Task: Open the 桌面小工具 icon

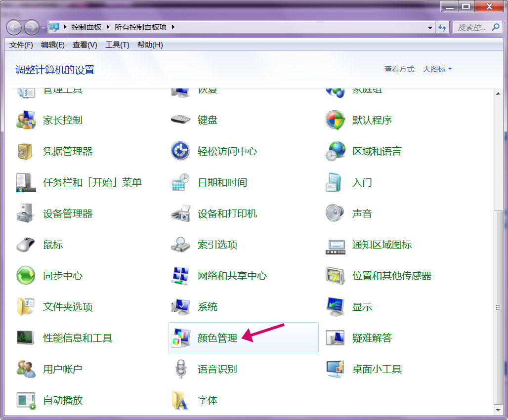Action: [336, 369]
